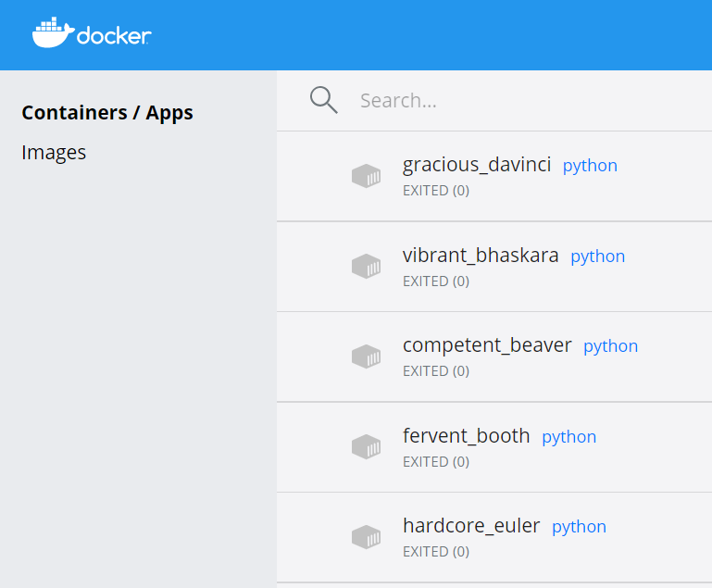Click EXITED (0) status under gracious_davinci
This screenshot has height=588, width=712.
[436, 191]
